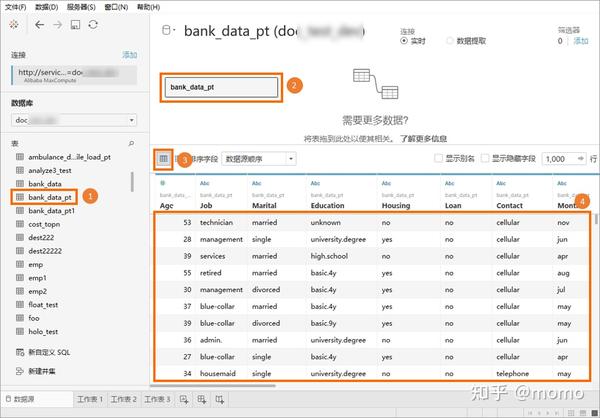Go forward with the right arrow
Screen dimensions: 600x418
point(57,25)
